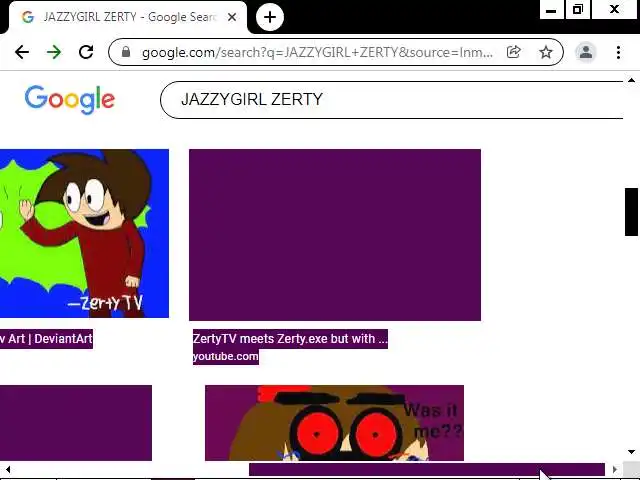Open the plain purple bottom-row thumbnail
Viewport: 640px width, 480px height.
point(76,423)
